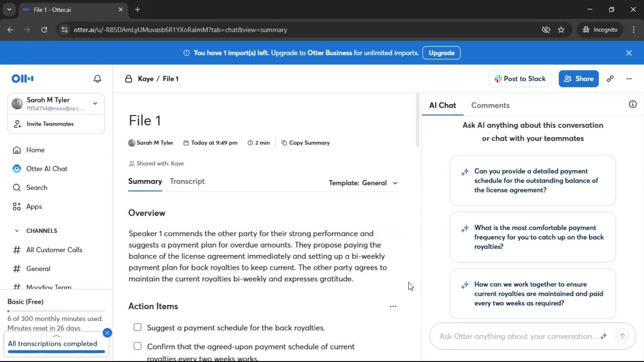This screenshot has width=644, height=362.
Task: Send the Otter chat message
Action: pos(622,336)
